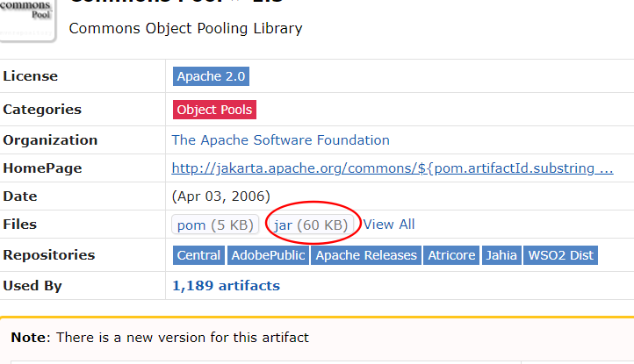Image resolution: width=634 pixels, height=364 pixels.
Task: Click the Used By row label
Action: [x=32, y=286]
